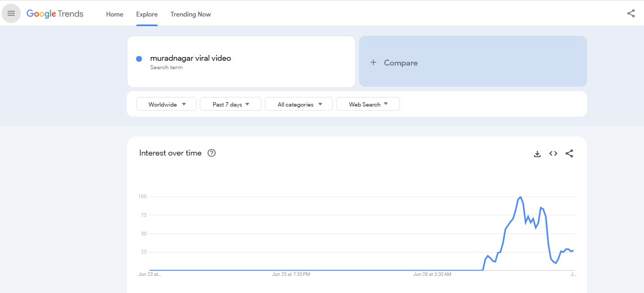Switch to the Trending Now tab
Screen dimensions: 644x293
click(191, 14)
